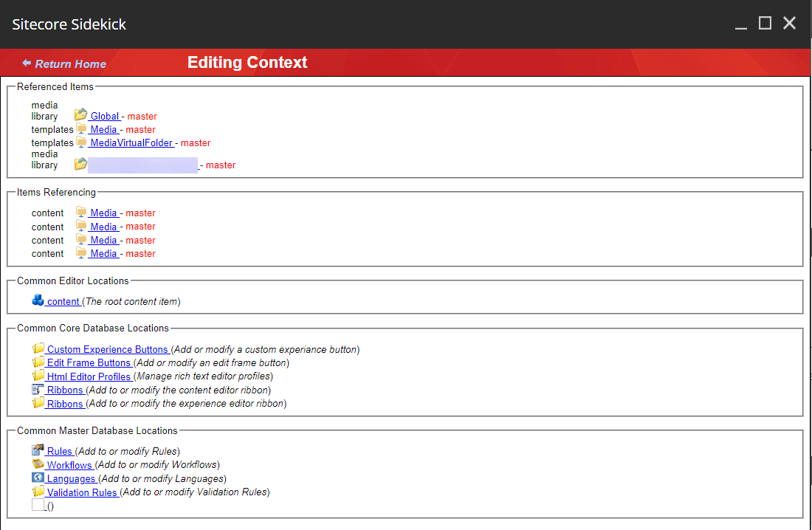Open the MediaVirtualFolder template link
This screenshot has height=530, width=812.
tap(131, 142)
